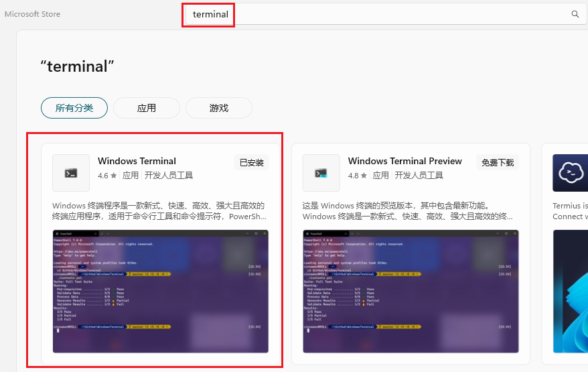Open the Windows Terminal title link

137,161
